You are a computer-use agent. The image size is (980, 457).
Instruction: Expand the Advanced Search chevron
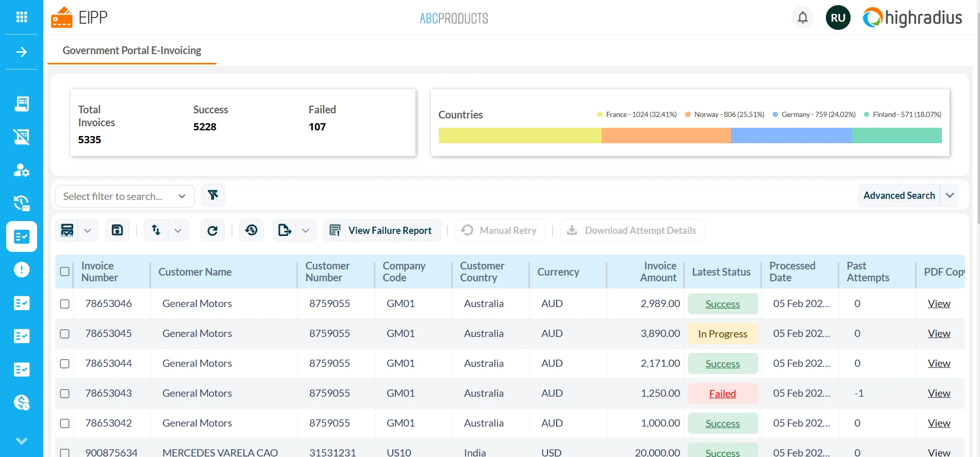coord(950,195)
